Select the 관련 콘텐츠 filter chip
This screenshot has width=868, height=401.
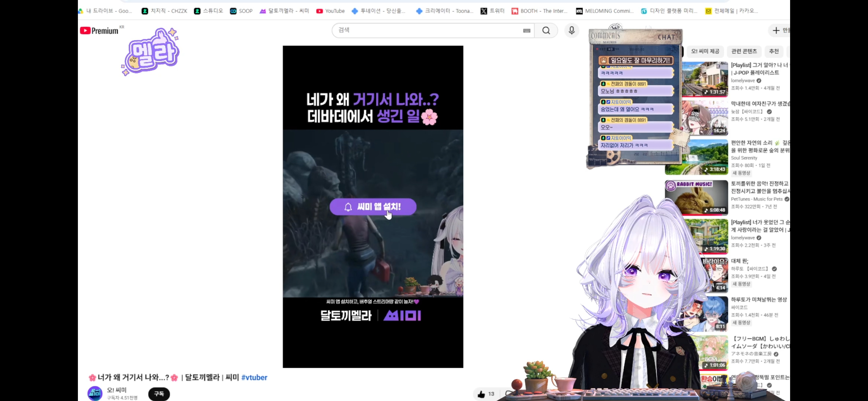pyautogui.click(x=744, y=51)
